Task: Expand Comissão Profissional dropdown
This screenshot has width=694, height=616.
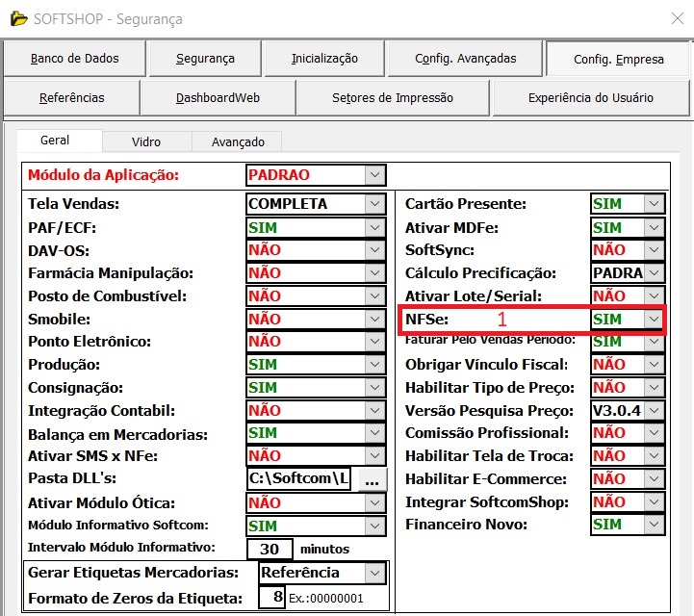Action: 655,433
